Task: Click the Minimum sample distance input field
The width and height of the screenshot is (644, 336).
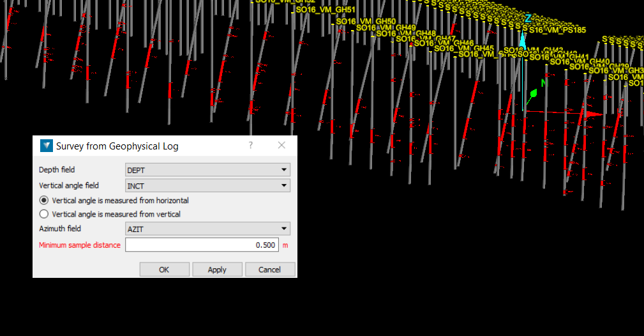Action: 202,245
